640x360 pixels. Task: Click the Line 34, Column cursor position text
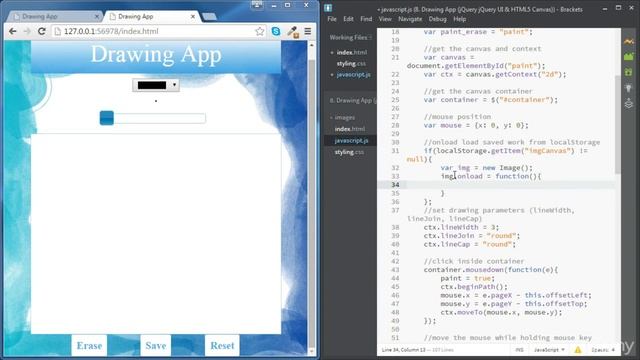click(403, 350)
